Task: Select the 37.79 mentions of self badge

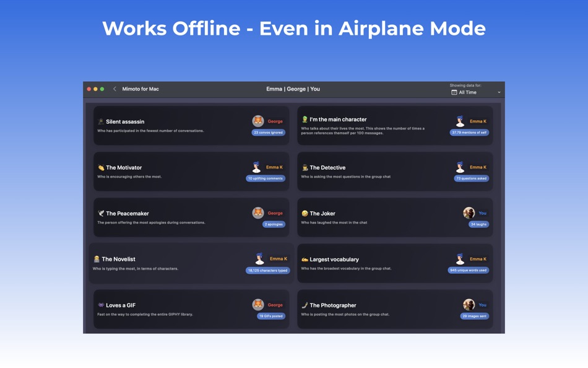Action: point(469,133)
